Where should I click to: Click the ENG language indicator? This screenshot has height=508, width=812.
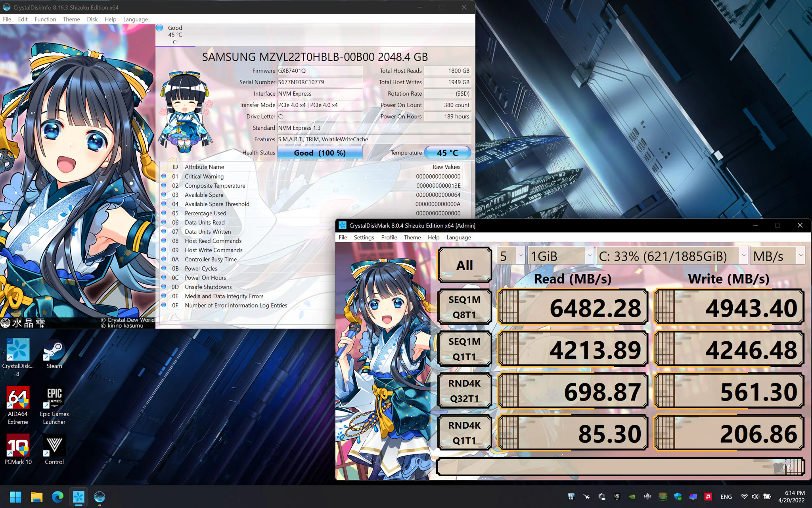pyautogui.click(x=726, y=496)
